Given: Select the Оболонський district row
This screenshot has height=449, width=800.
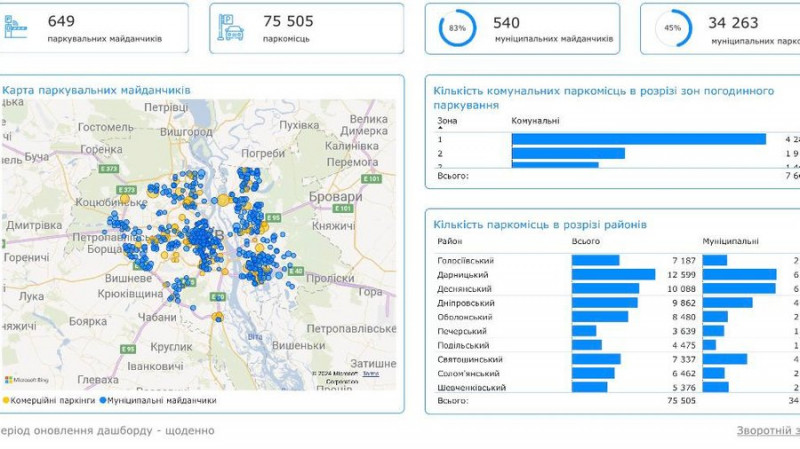Looking at the screenshot, I should [617, 317].
